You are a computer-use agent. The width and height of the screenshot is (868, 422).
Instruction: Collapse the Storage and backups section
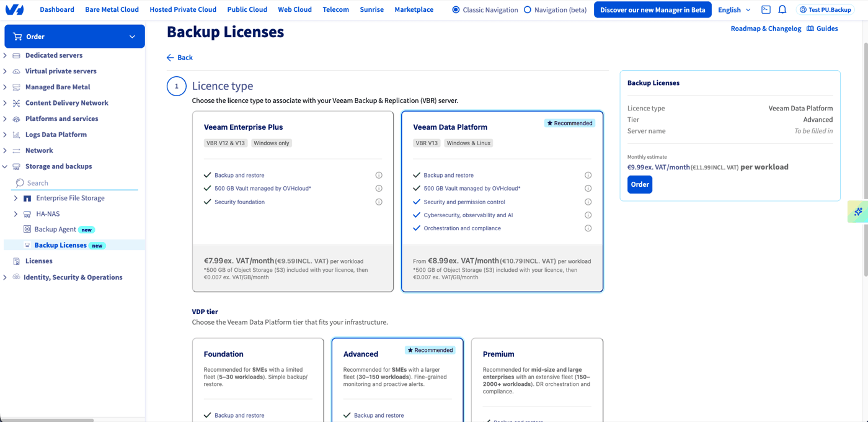click(5, 166)
